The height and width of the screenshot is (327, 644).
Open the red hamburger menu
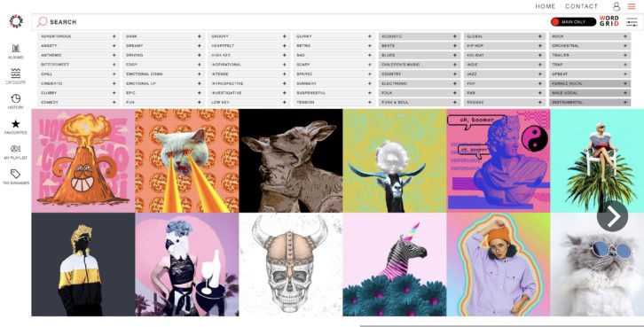coord(632,6)
